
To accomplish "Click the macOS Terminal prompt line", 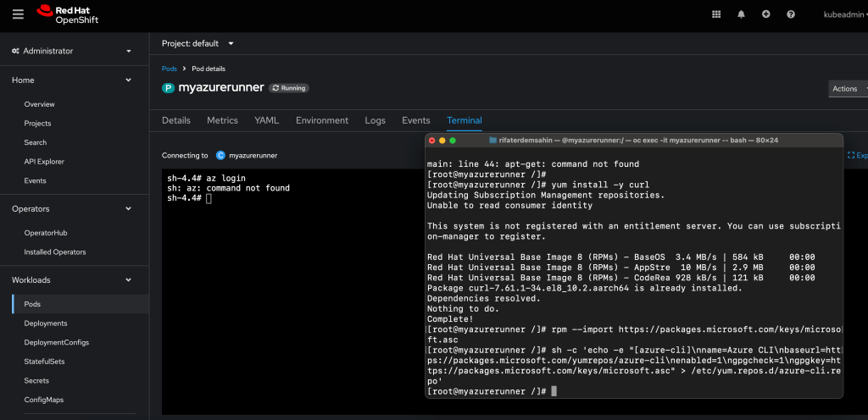I will pyautogui.click(x=492, y=391).
